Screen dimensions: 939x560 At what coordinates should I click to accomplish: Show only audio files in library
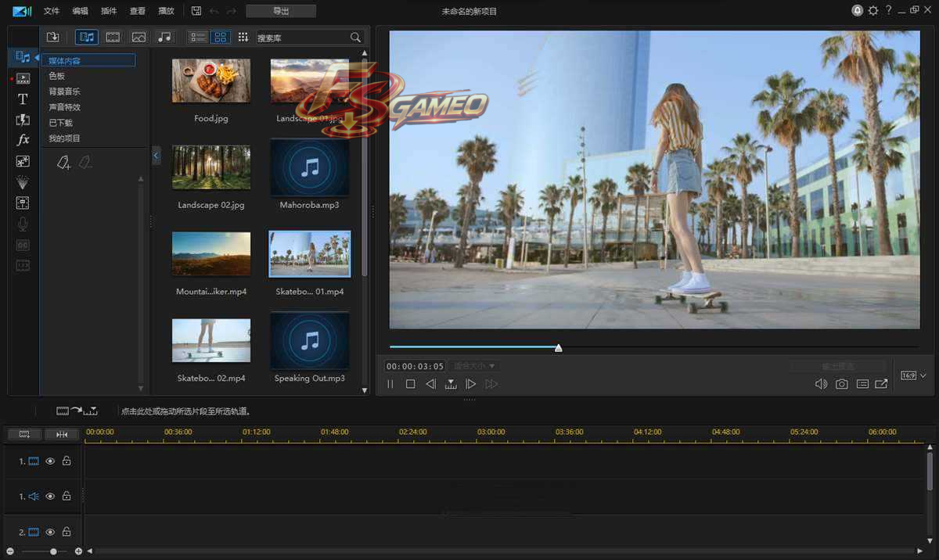click(164, 37)
